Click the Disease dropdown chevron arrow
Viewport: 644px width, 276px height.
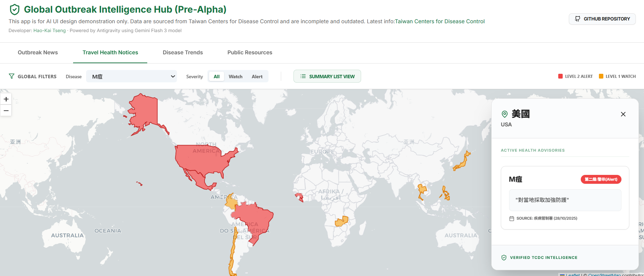(173, 77)
